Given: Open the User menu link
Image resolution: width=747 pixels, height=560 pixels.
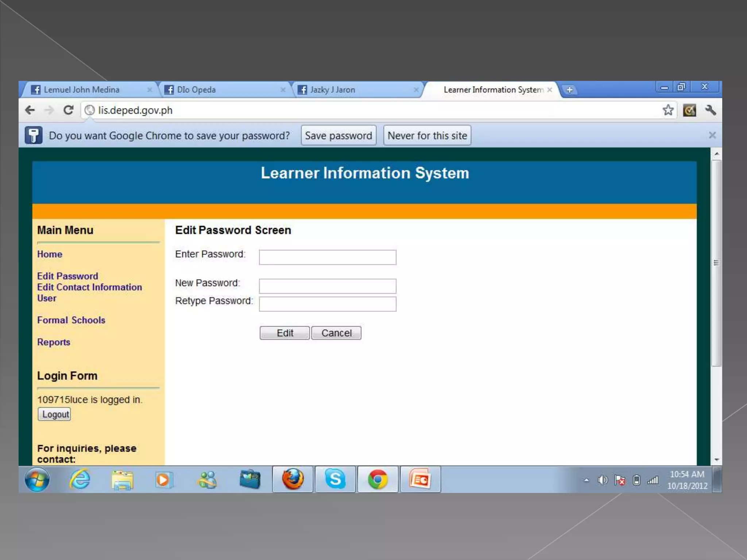Looking at the screenshot, I should (47, 298).
